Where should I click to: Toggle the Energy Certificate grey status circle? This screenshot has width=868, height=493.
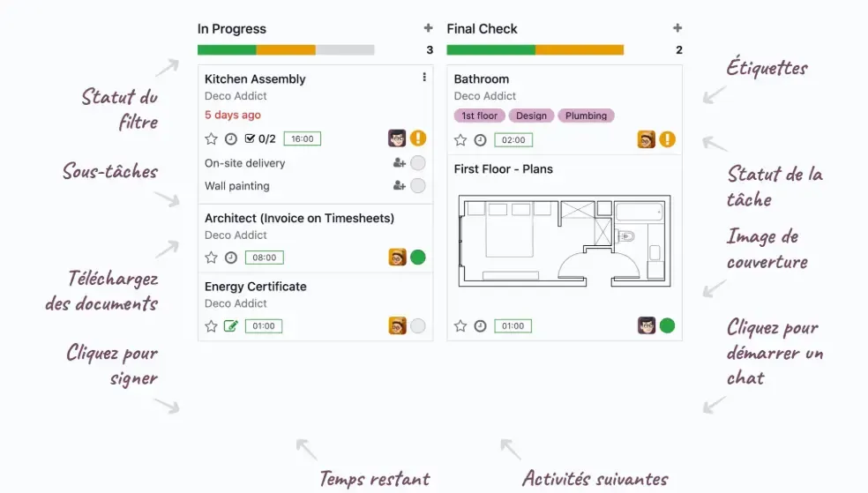[x=418, y=326]
